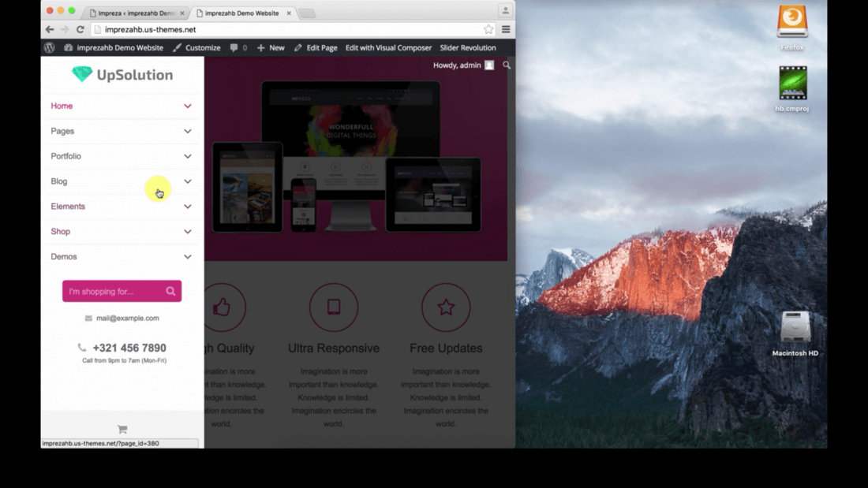
Task: Click the admin avatar icon
Action: pyautogui.click(x=489, y=65)
